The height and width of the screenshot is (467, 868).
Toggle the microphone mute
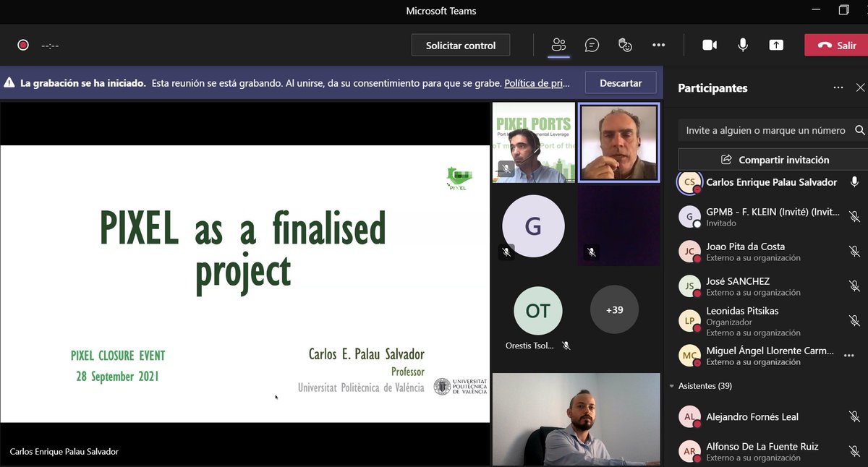click(x=743, y=46)
